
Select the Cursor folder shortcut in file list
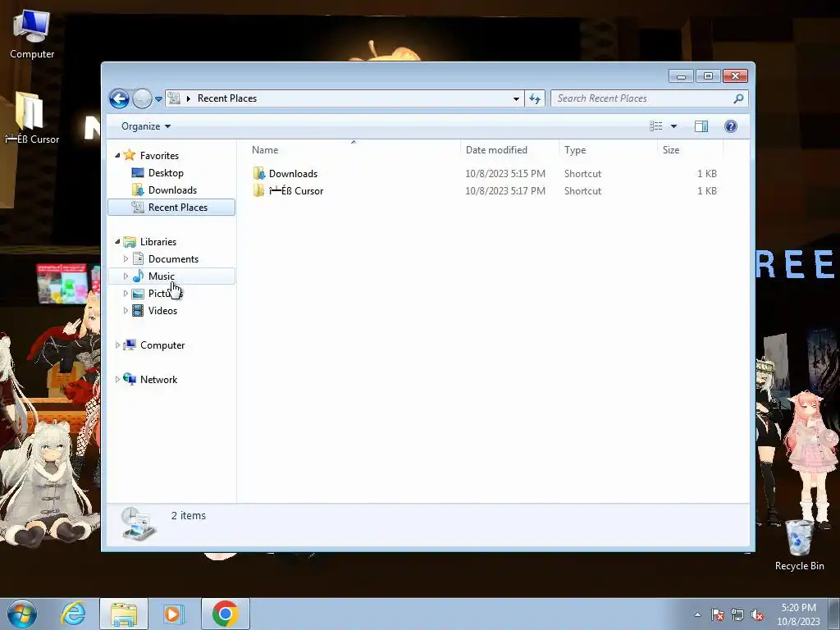(295, 190)
